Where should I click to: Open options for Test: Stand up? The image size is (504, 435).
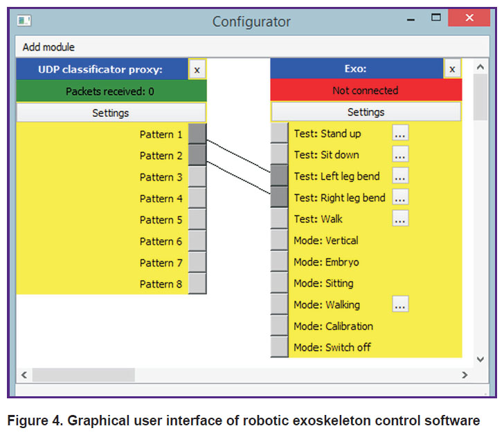point(400,133)
